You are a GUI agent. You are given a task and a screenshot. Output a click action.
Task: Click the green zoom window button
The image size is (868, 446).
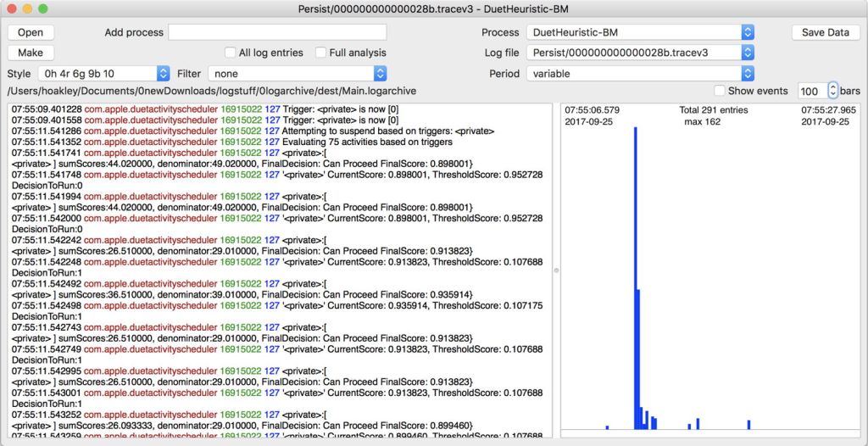click(43, 8)
